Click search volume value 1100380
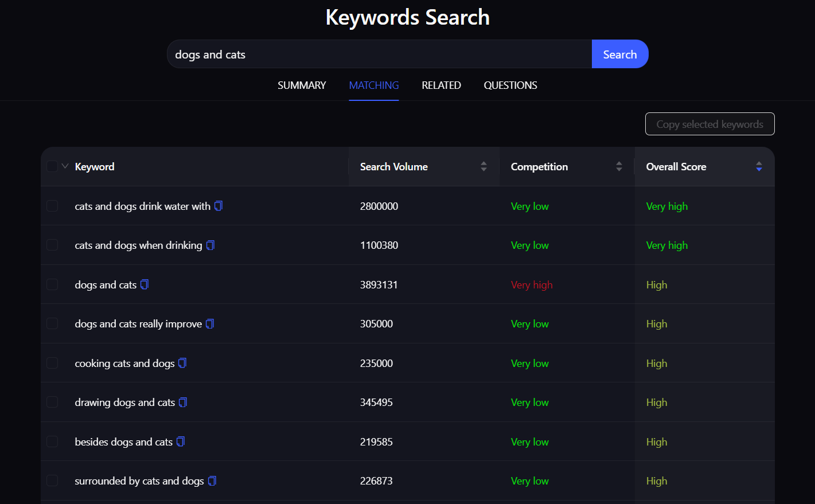Viewport: 815px width, 504px height. pyautogui.click(x=379, y=245)
